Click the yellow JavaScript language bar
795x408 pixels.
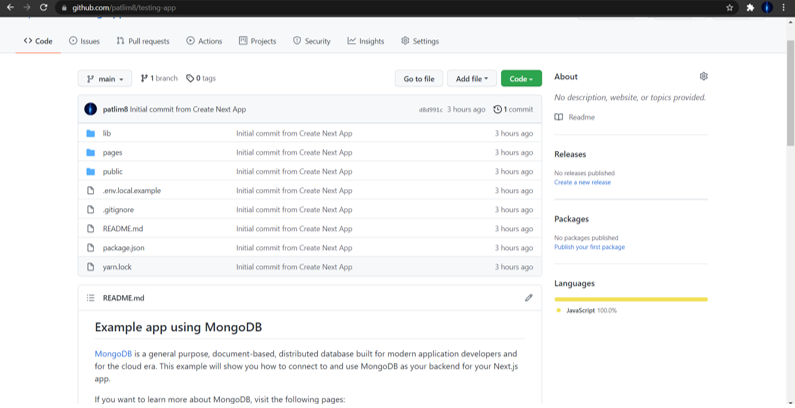pos(631,300)
